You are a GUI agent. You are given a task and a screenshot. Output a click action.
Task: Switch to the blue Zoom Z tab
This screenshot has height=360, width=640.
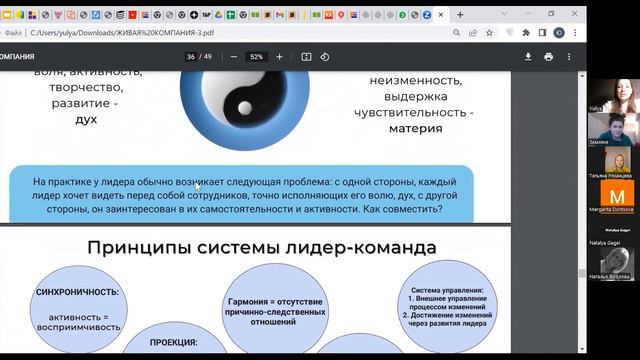[x=427, y=15]
